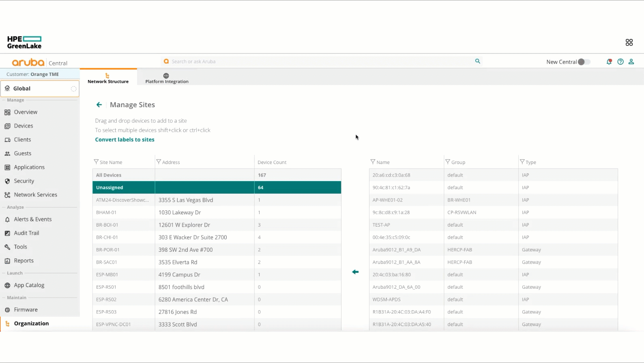Viewport: 644px width, 363px height.
Task: Select device 90:4c:81:c1:62:7a
Action: (494, 188)
